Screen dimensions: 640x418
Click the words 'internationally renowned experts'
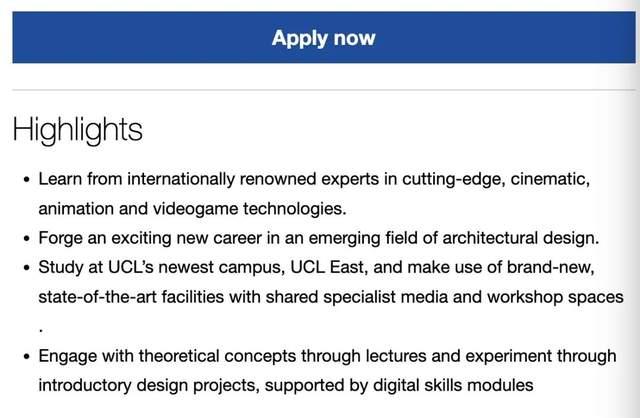coord(253,180)
